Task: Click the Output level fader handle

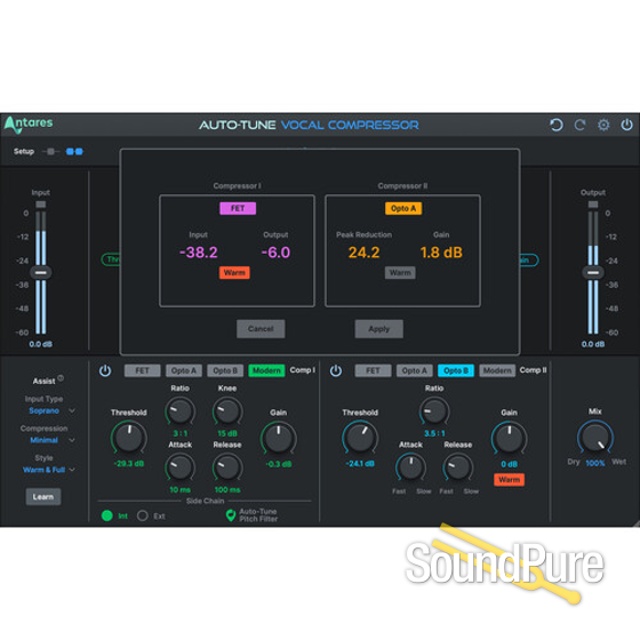Action: [x=593, y=272]
